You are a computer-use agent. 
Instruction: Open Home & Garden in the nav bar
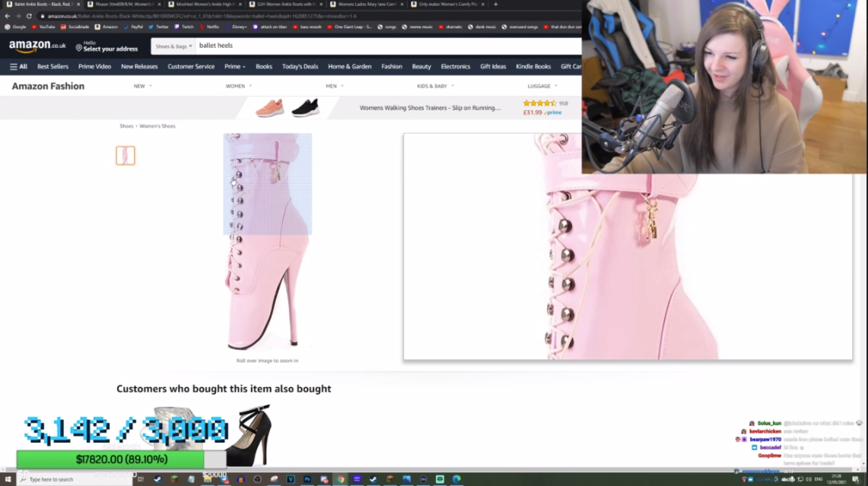point(350,66)
